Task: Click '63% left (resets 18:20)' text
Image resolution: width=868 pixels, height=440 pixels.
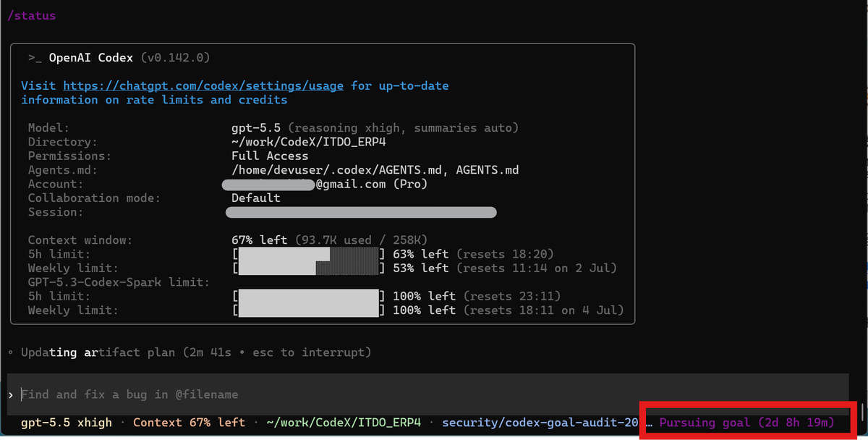Action: tap(474, 254)
